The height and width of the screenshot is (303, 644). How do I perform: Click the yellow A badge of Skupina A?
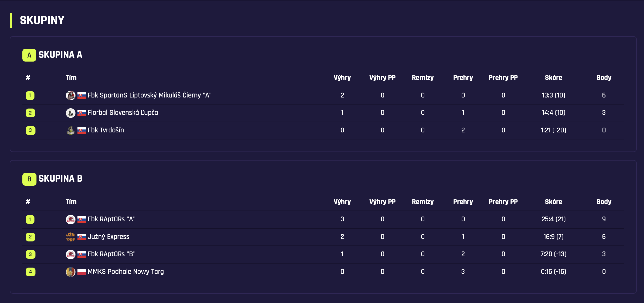[29, 55]
